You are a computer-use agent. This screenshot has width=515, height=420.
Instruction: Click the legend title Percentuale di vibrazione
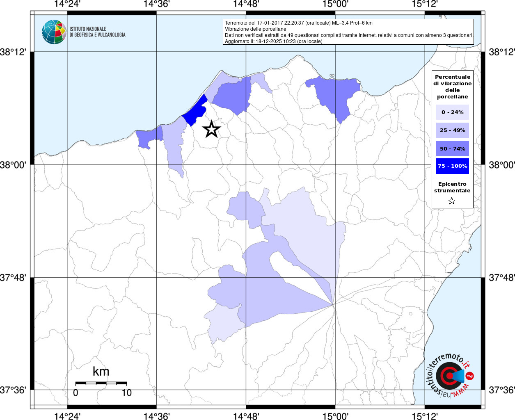click(x=452, y=87)
